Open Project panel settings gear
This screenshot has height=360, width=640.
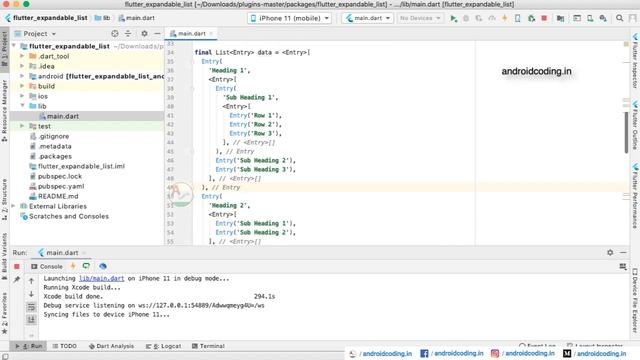click(144, 33)
